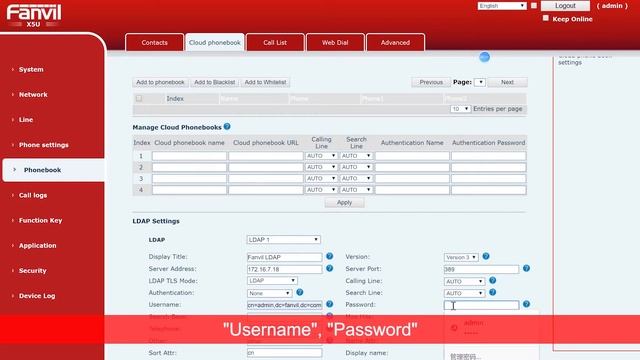Screen dimensions: 640x360
Task: Click help icon next to Authentication dropdown
Action: point(300,292)
